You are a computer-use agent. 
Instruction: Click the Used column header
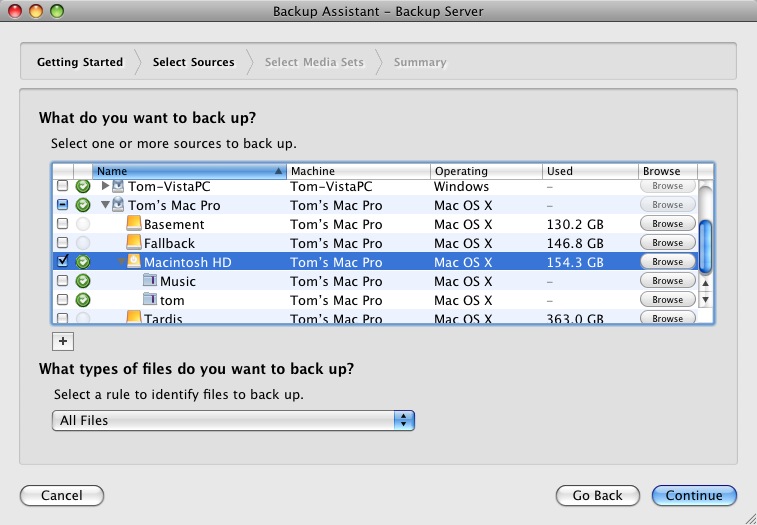[590, 171]
